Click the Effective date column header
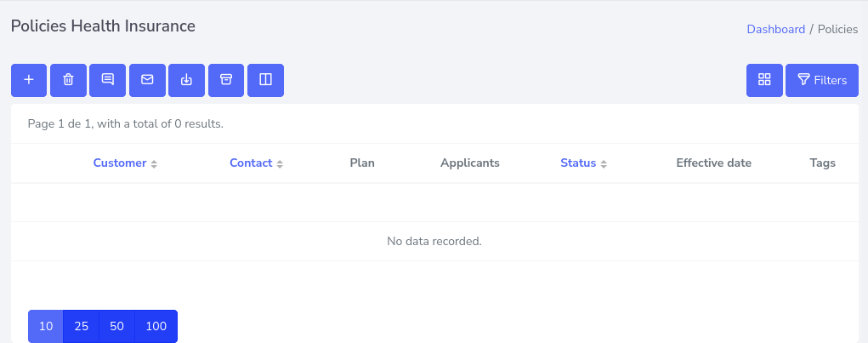 click(x=713, y=163)
